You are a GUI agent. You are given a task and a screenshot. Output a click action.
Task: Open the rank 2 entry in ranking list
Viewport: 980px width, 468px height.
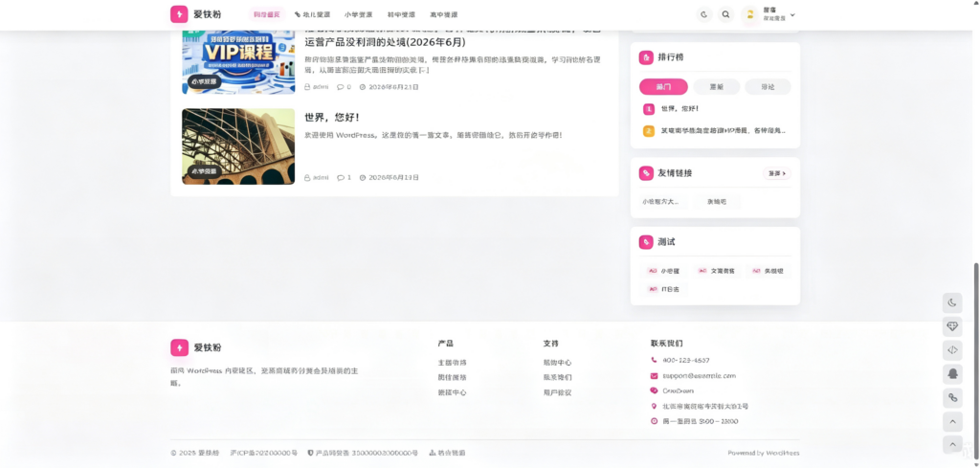[x=724, y=130]
